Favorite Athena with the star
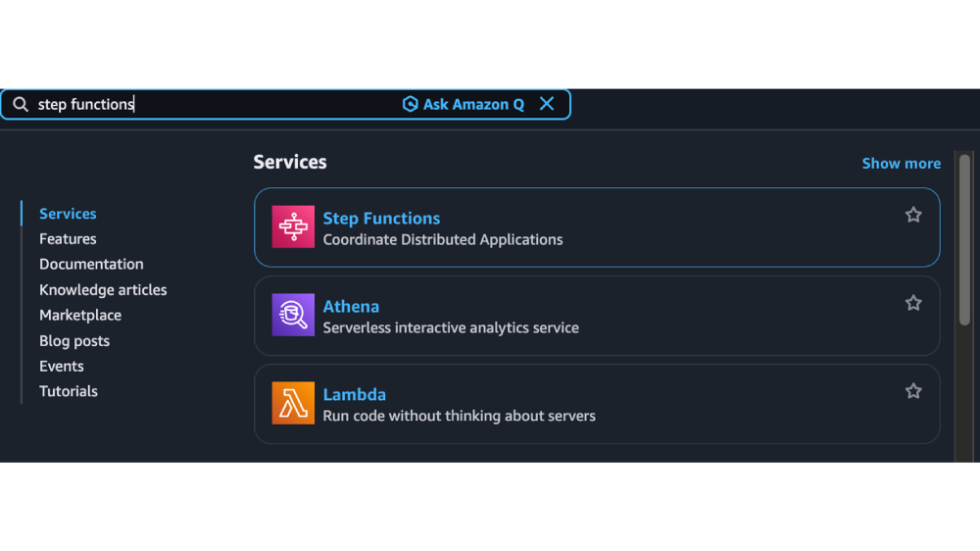Screen dimensions: 980x551 913,303
